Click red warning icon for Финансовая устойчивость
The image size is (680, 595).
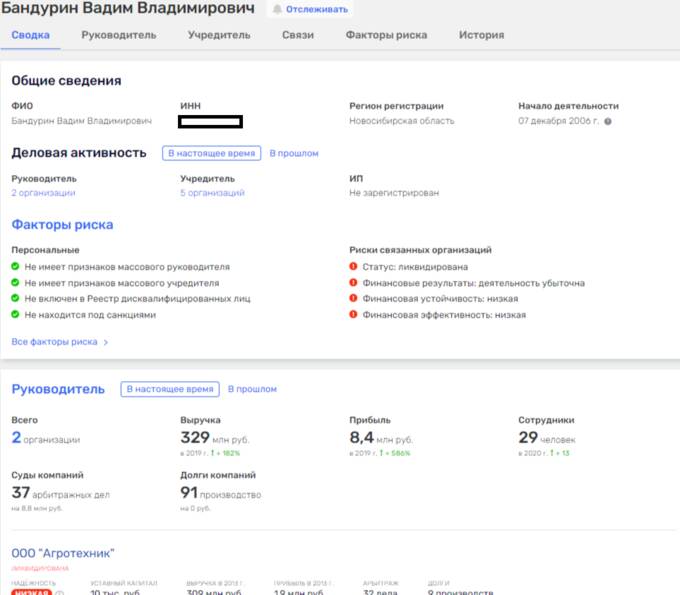click(x=353, y=298)
